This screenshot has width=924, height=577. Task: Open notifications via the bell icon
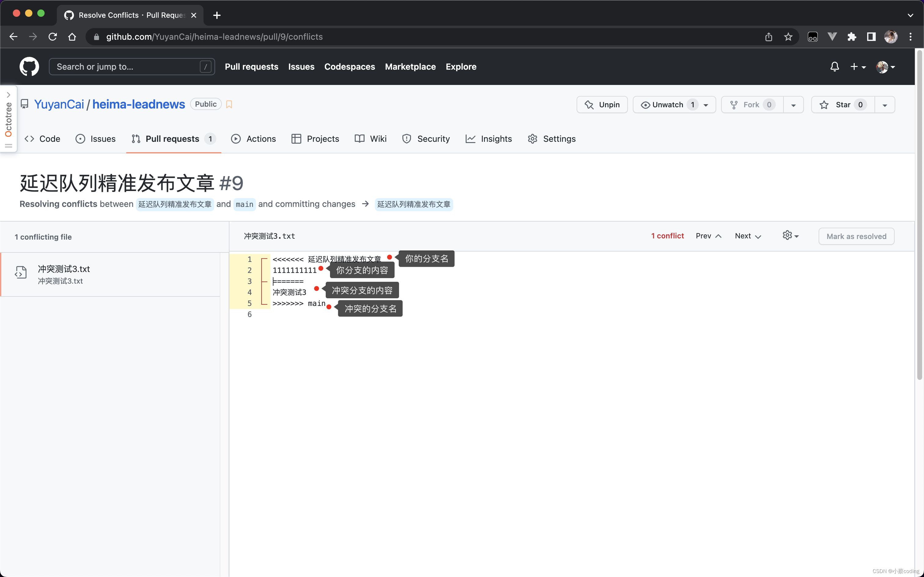click(834, 66)
